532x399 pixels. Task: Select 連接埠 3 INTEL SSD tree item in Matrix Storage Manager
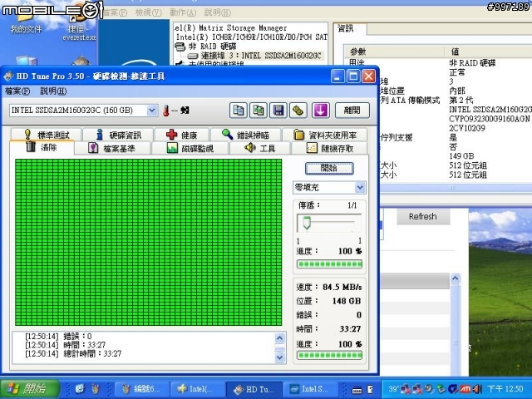[260, 56]
